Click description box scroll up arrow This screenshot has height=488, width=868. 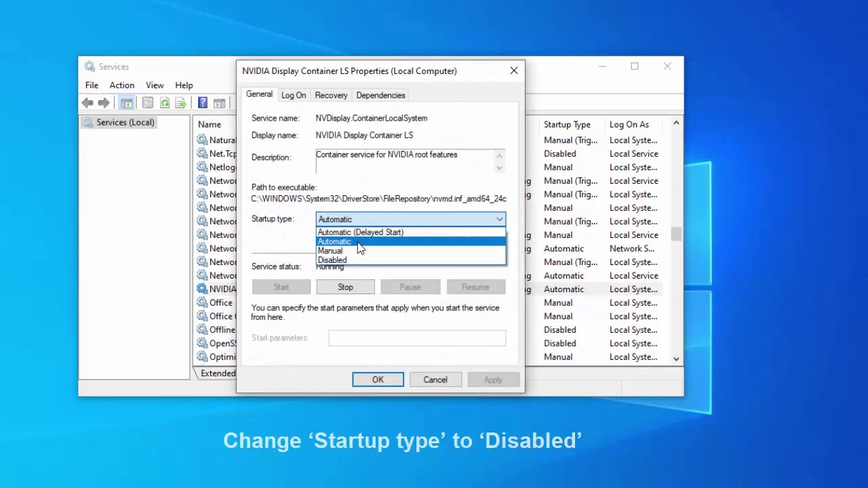click(x=499, y=155)
